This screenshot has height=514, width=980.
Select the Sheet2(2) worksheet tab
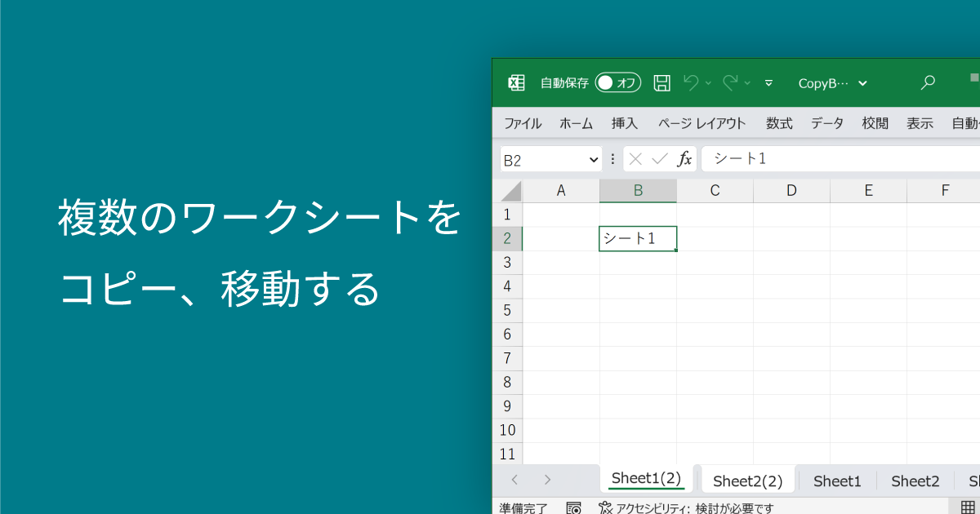(747, 480)
